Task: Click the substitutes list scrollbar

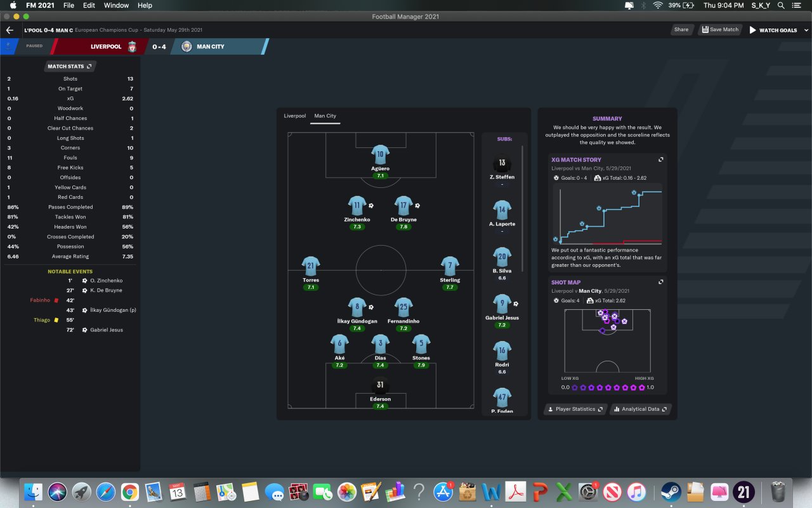Action: 523,208
